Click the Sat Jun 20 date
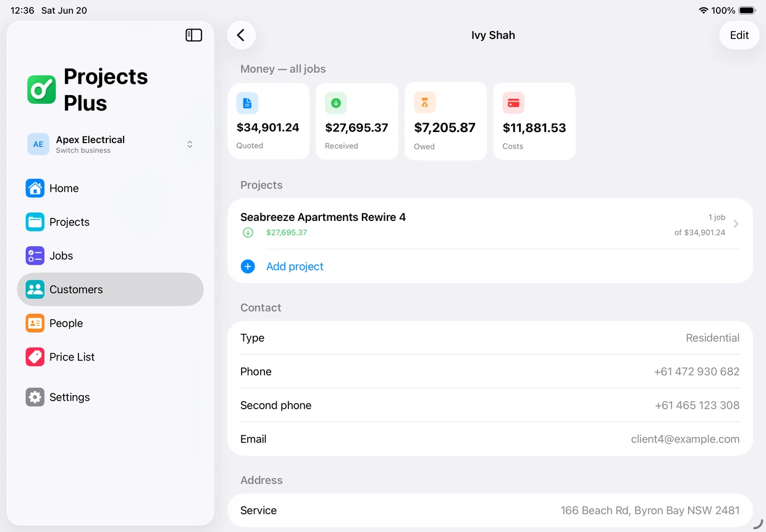766x532 pixels. tap(64, 10)
